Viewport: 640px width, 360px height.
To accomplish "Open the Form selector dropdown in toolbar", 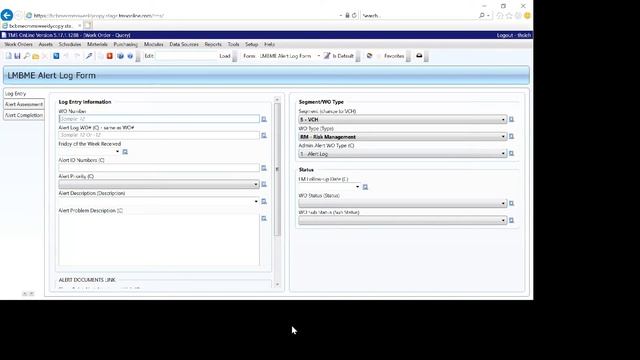I will 318,56.
